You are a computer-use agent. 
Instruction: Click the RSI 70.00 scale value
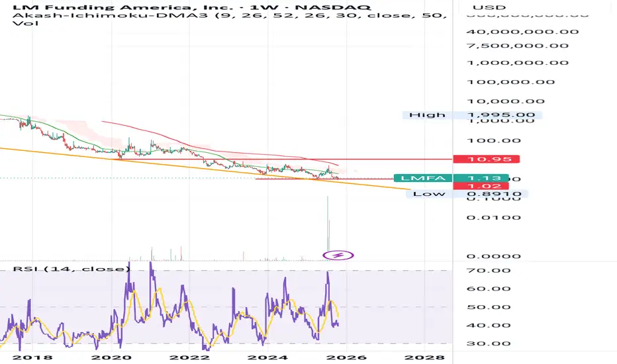(489, 270)
